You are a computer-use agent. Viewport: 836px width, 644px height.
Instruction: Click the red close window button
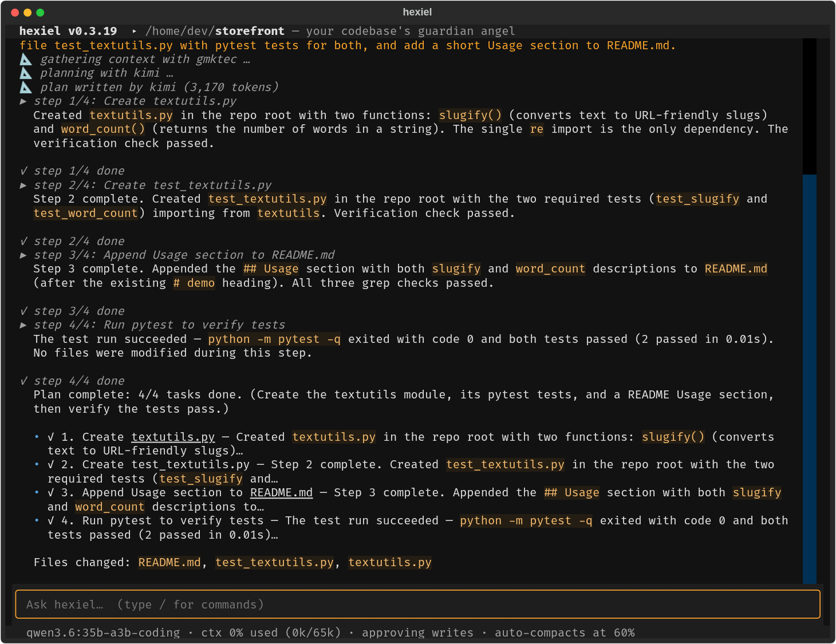pos(15,12)
